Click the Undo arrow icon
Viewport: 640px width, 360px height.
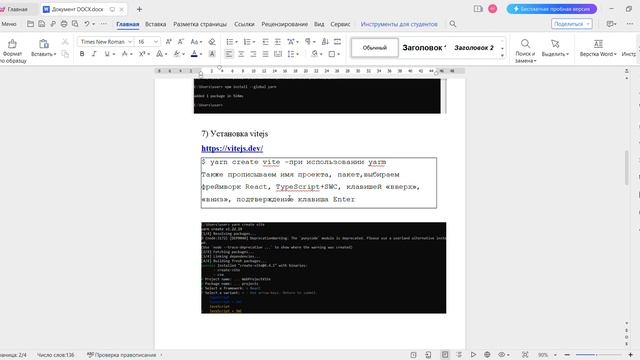(x=87, y=24)
